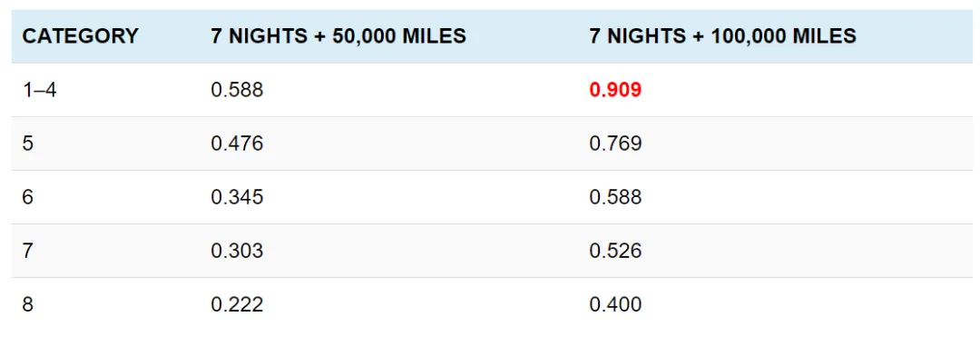The height and width of the screenshot is (337, 980).
Task: Select the red 0.909 value
Action: (615, 90)
